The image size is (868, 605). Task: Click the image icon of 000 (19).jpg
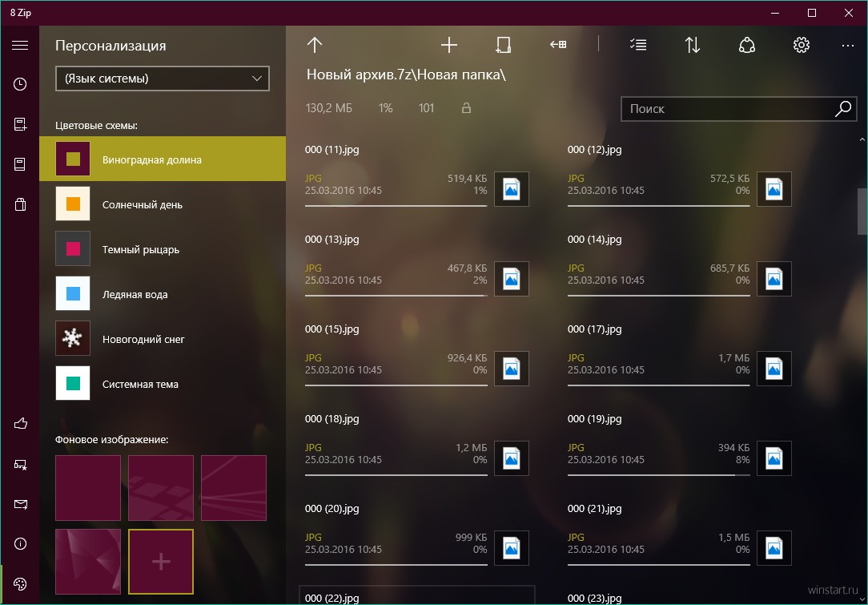774,458
